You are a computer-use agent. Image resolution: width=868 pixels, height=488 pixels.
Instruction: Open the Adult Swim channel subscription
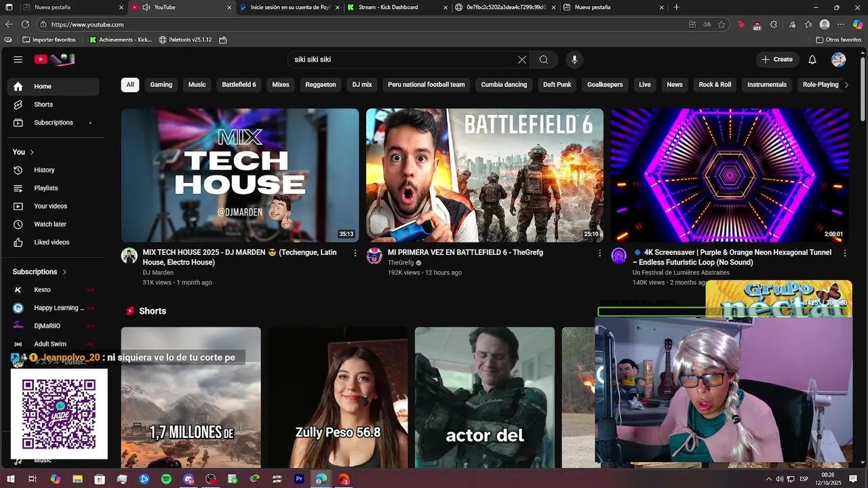click(x=54, y=344)
